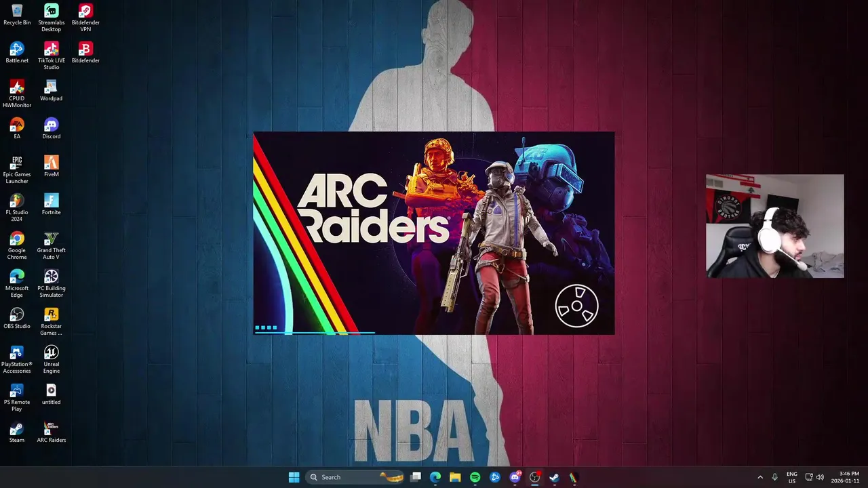The height and width of the screenshot is (488, 868).
Task: Select the CPUID HWMonitor icon
Action: pyautogui.click(x=17, y=94)
